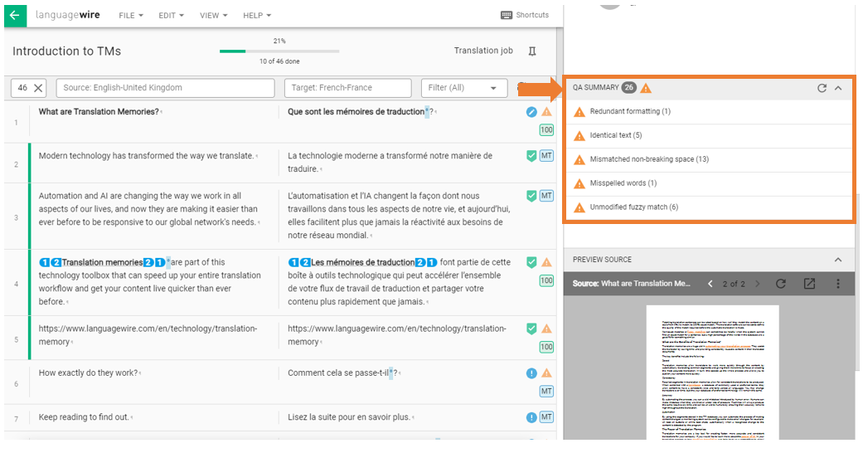The width and height of the screenshot is (868, 453).
Task: Click warning triangle on segment 6
Action: (x=546, y=373)
